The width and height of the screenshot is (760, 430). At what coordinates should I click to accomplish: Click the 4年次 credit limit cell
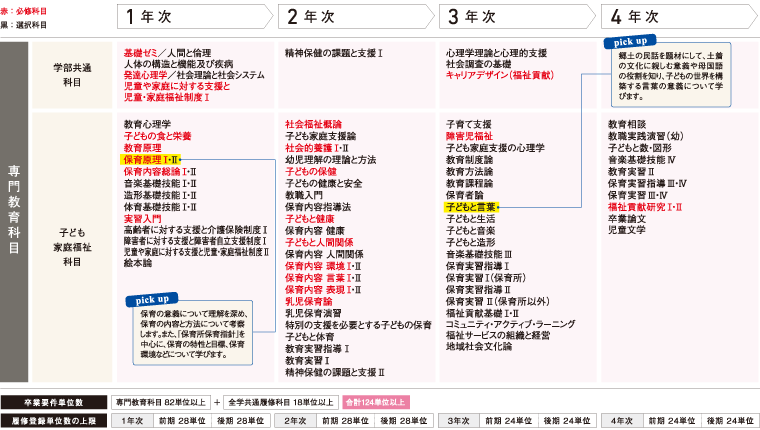[622, 421]
